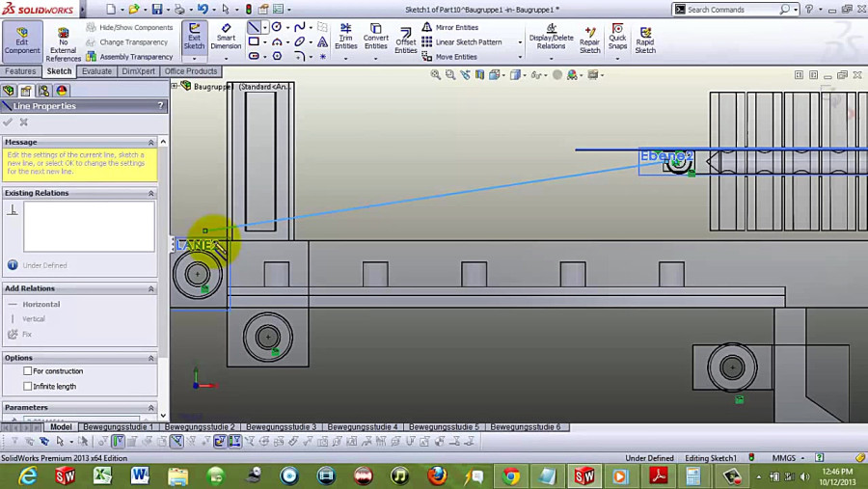Pick the Ellipse sketch tool
The height and width of the screenshot is (489, 868).
pyautogui.click(x=300, y=41)
